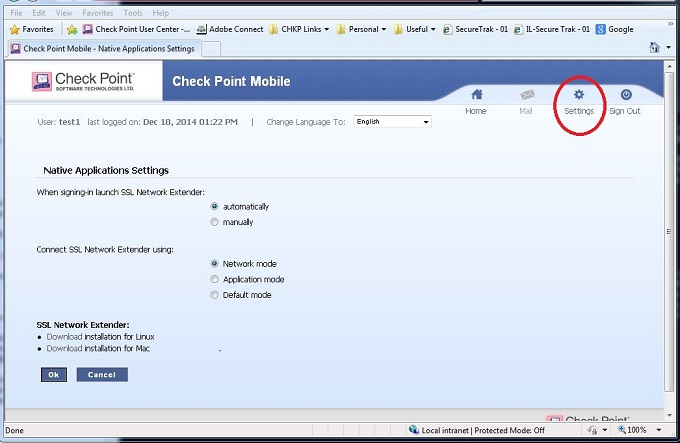Select Default mode radio button
680x443 pixels.
[214, 295]
